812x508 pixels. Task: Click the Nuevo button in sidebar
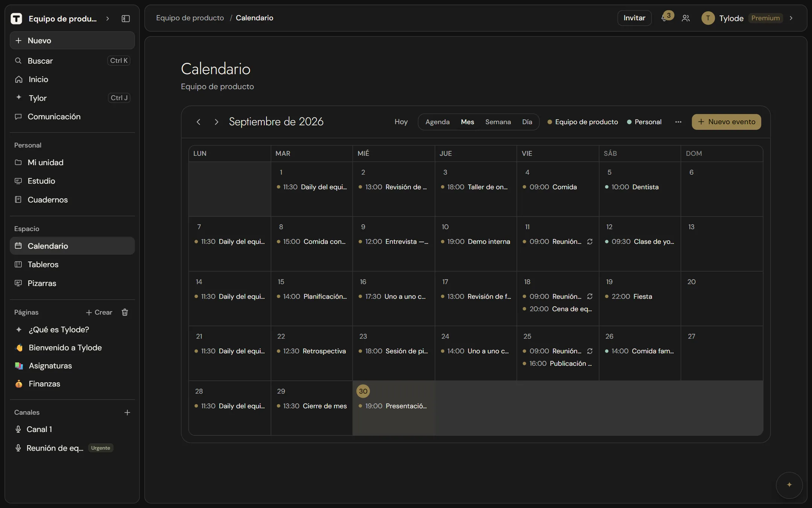(72, 40)
